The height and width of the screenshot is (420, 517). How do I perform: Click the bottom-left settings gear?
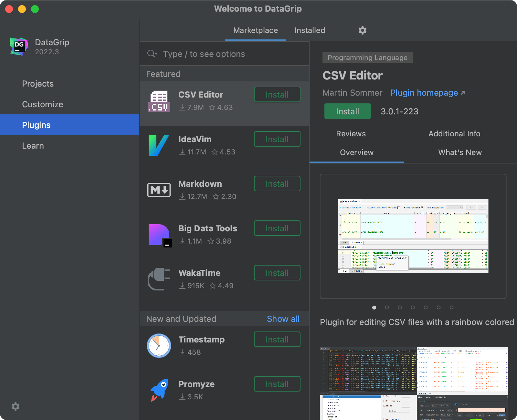pos(15,406)
